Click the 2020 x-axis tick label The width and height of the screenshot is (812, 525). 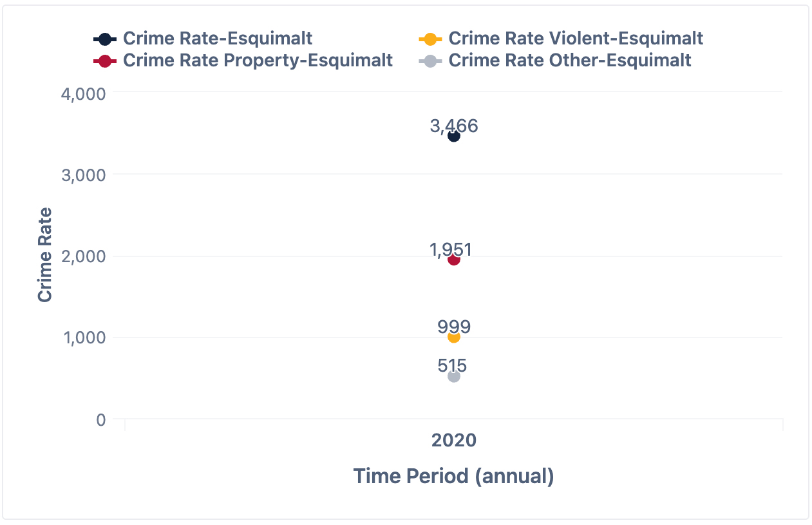pyautogui.click(x=454, y=441)
